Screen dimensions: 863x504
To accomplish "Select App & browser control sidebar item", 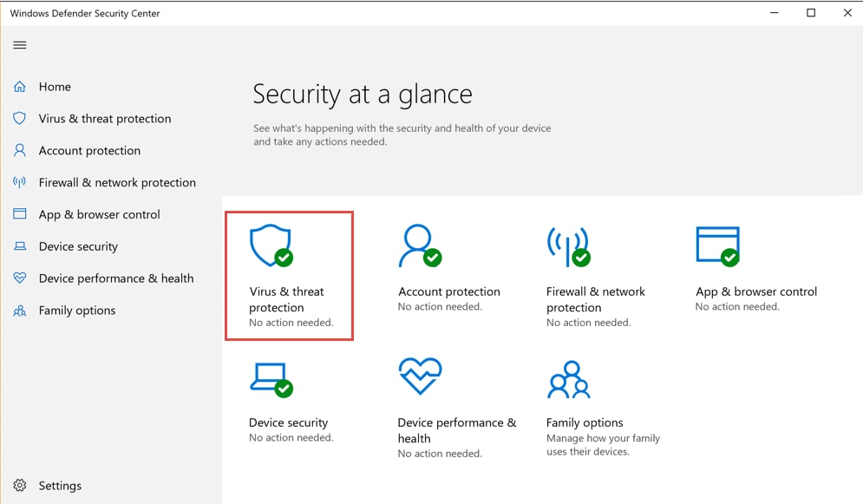I will coord(100,215).
